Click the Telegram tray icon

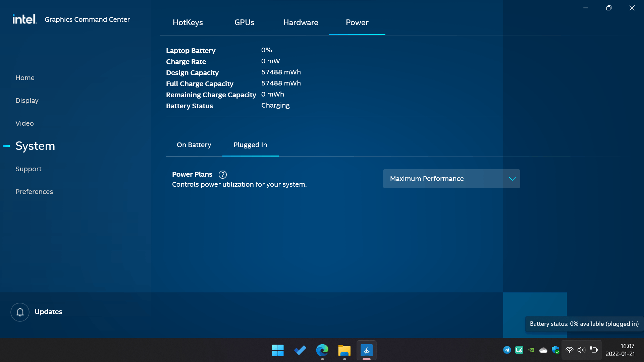507,350
